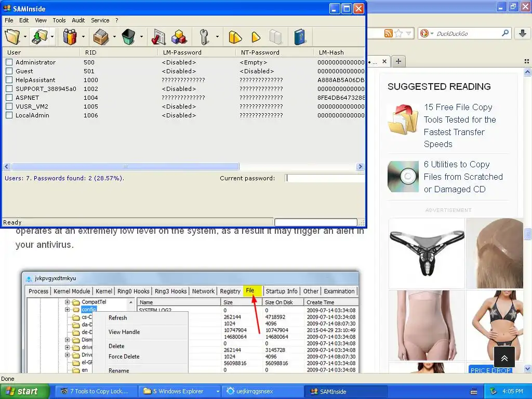Image resolution: width=532 pixels, height=399 pixels.
Task: Click the right scroll arrow in SAMInside list
Action: click(x=361, y=167)
